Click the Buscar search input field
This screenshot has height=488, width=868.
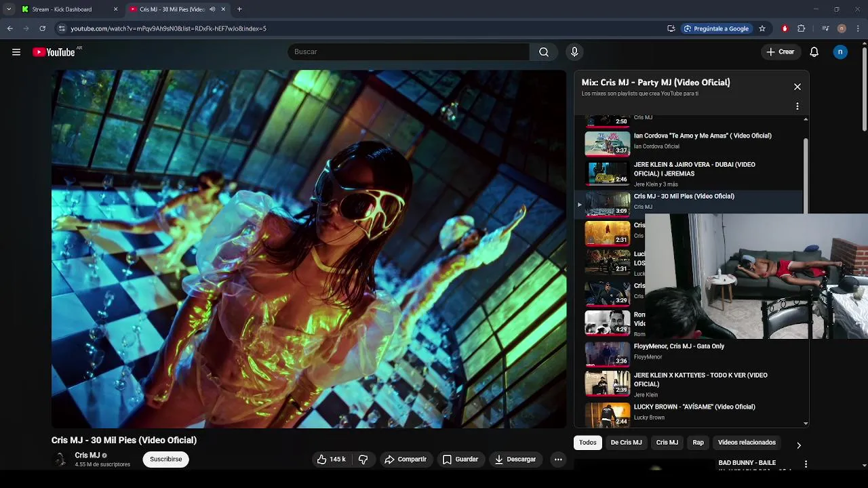click(x=409, y=52)
